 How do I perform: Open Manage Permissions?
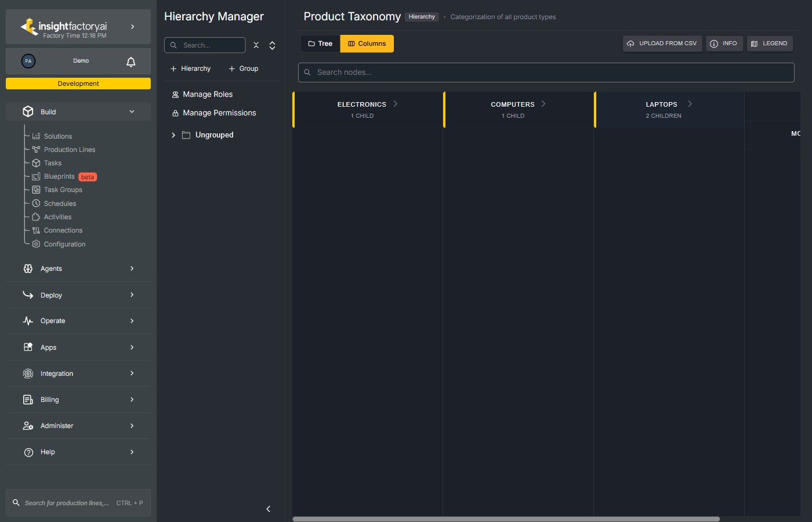pyautogui.click(x=219, y=113)
